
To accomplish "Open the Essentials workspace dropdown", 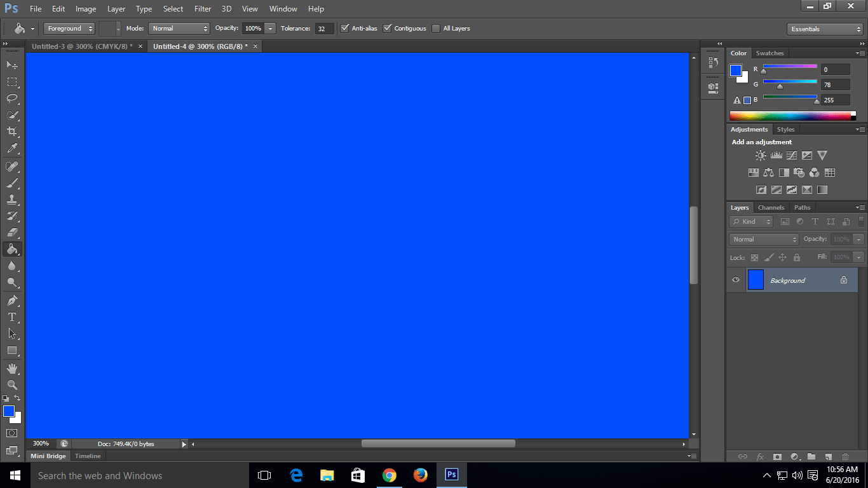I will coord(824,29).
